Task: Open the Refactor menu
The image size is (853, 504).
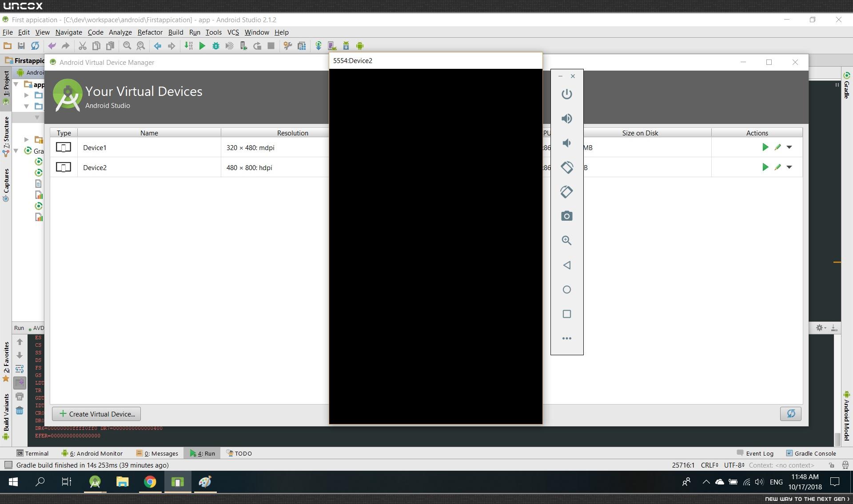Action: pos(150,32)
